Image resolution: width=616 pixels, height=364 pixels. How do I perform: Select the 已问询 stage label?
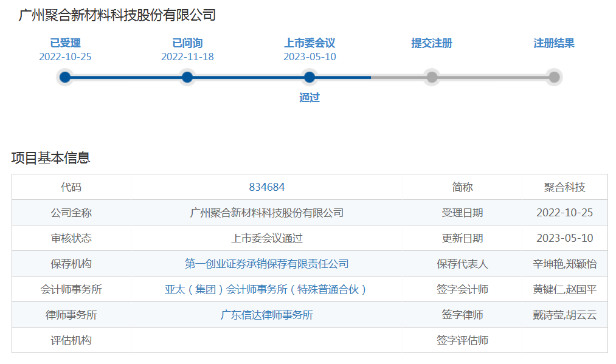[x=187, y=43]
